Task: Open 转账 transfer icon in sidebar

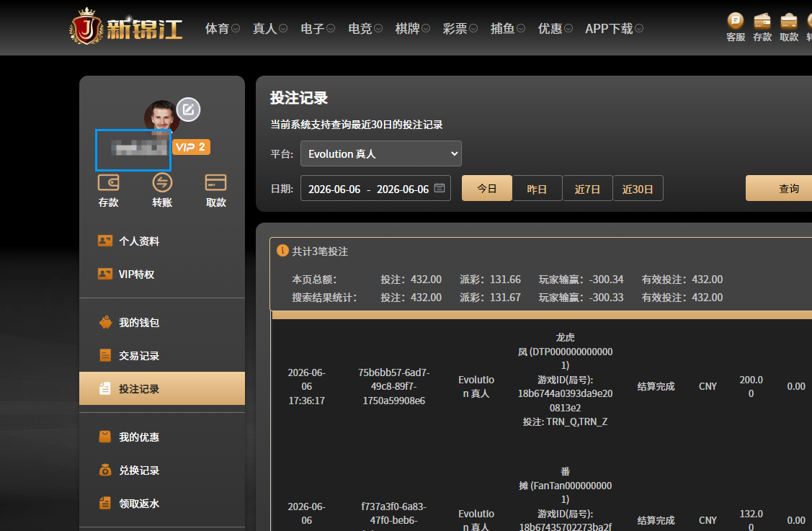Action: click(162, 182)
